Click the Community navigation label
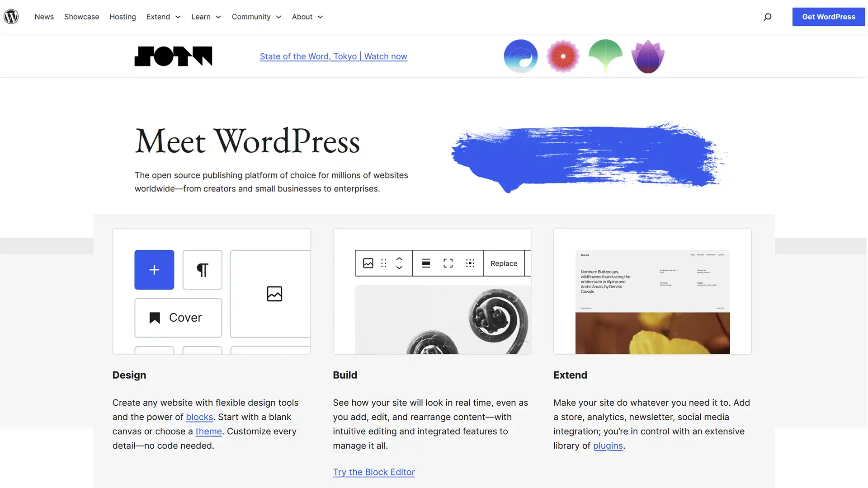The width and height of the screenshot is (868, 488). click(x=251, y=17)
